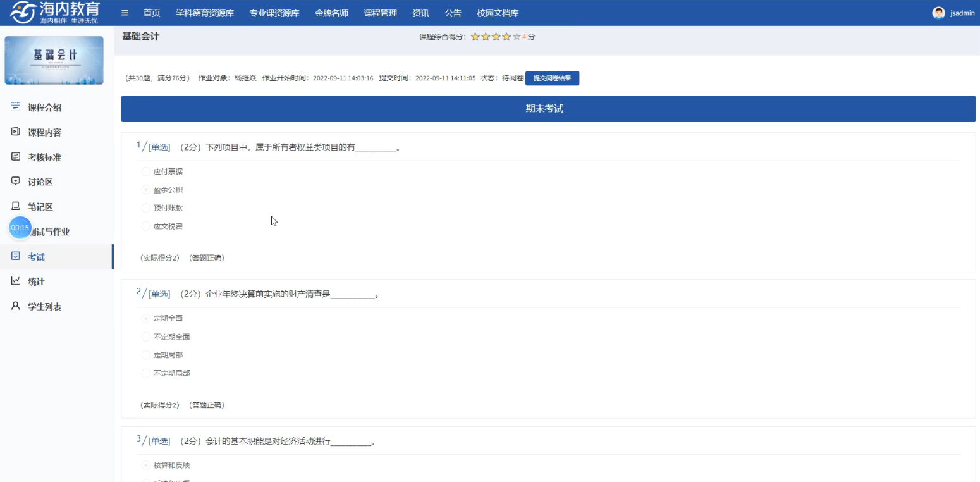This screenshot has width=980, height=482.
Task: Click the 课程综合得分 label
Action: click(x=443, y=37)
